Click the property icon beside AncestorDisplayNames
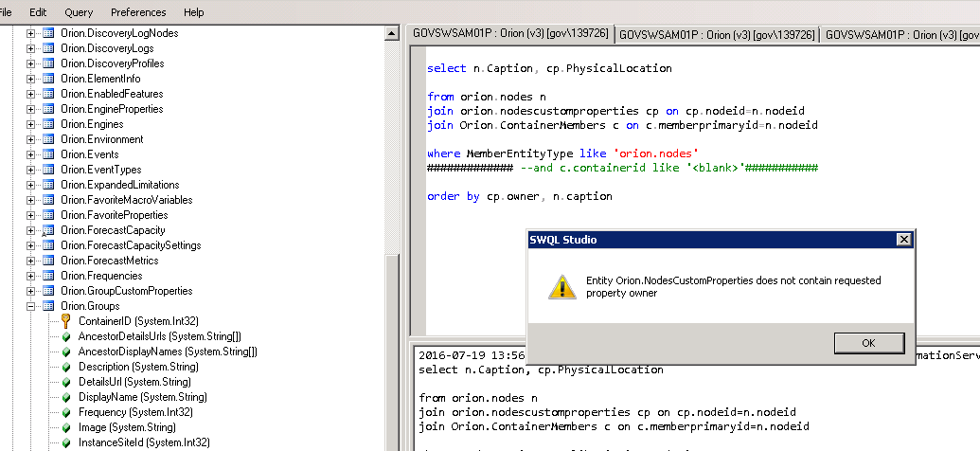 (66, 352)
